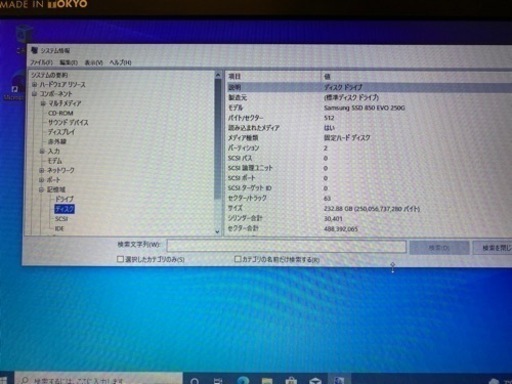Click the シリンダー合計 row
This screenshot has height=384, width=512.
(369, 219)
